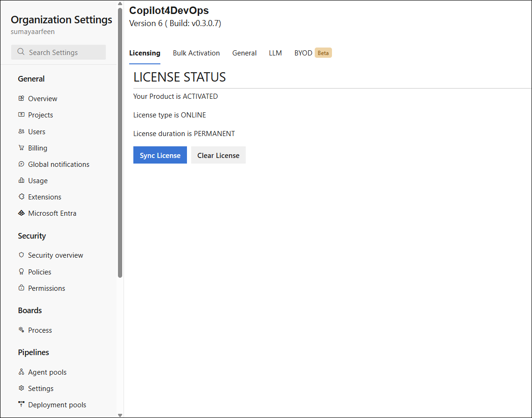
Task: Click the General section header in sidebar
Action: (x=31, y=79)
